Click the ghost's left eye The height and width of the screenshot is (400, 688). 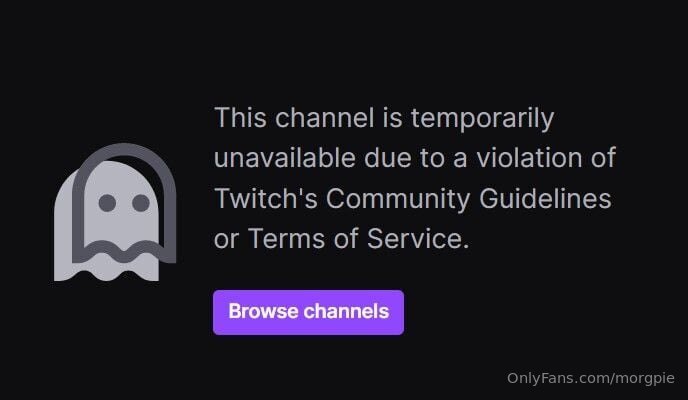(x=107, y=203)
